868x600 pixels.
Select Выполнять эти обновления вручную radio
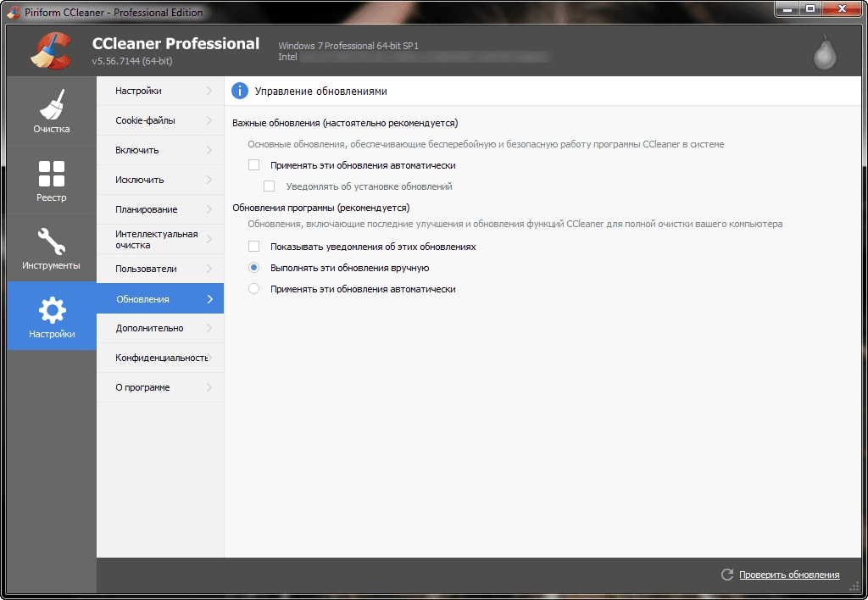[253, 268]
